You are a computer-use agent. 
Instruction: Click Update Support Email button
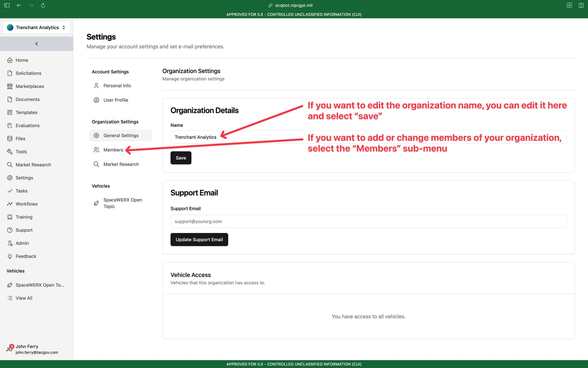coord(199,240)
